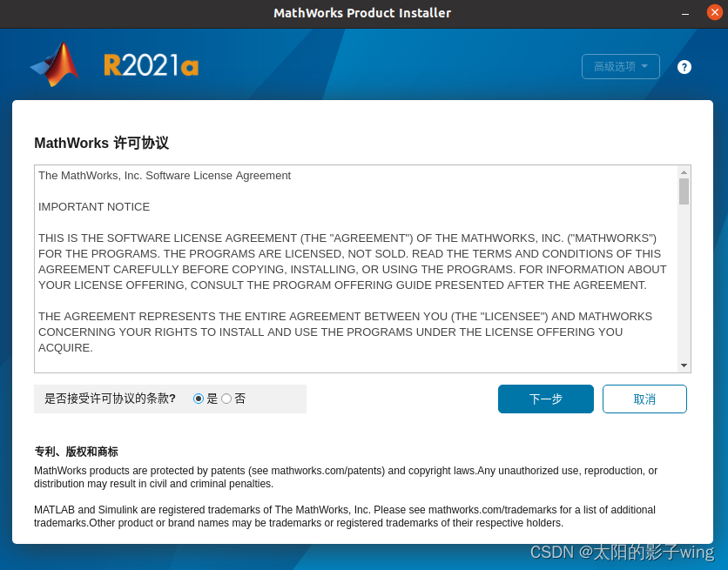Click the MathWorks Product Installer title bar
Screen dimensions: 728x570
click(x=362, y=12)
